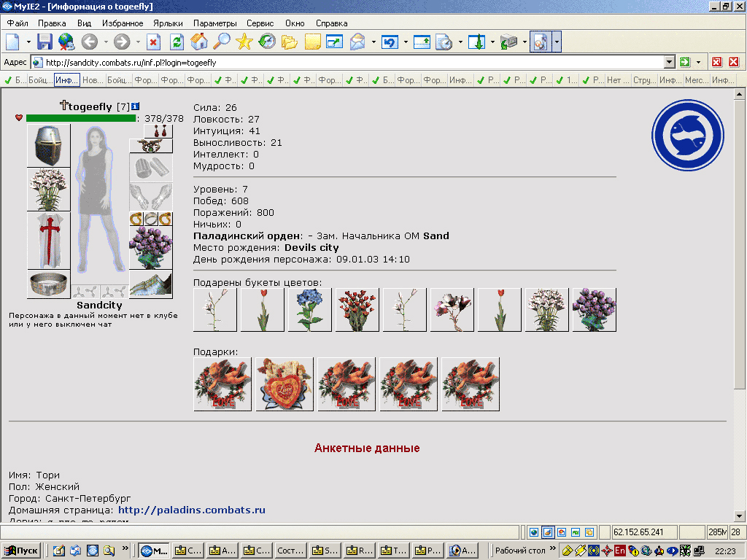Click the vertical scrollbar down arrow
This screenshot has width=747, height=560.
click(x=739, y=516)
